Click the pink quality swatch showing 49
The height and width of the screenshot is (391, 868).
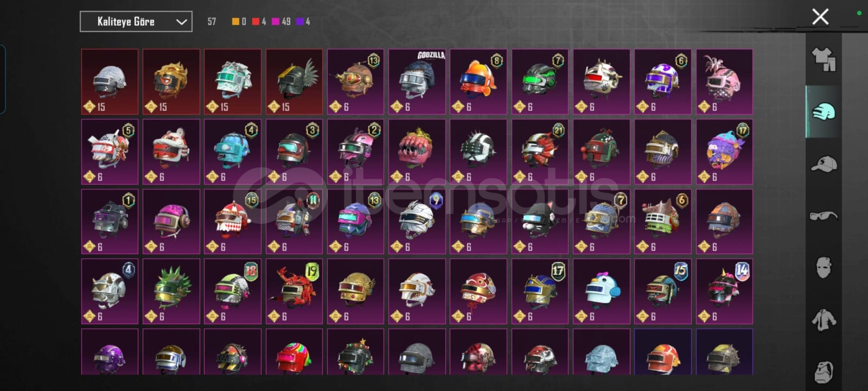(281, 22)
